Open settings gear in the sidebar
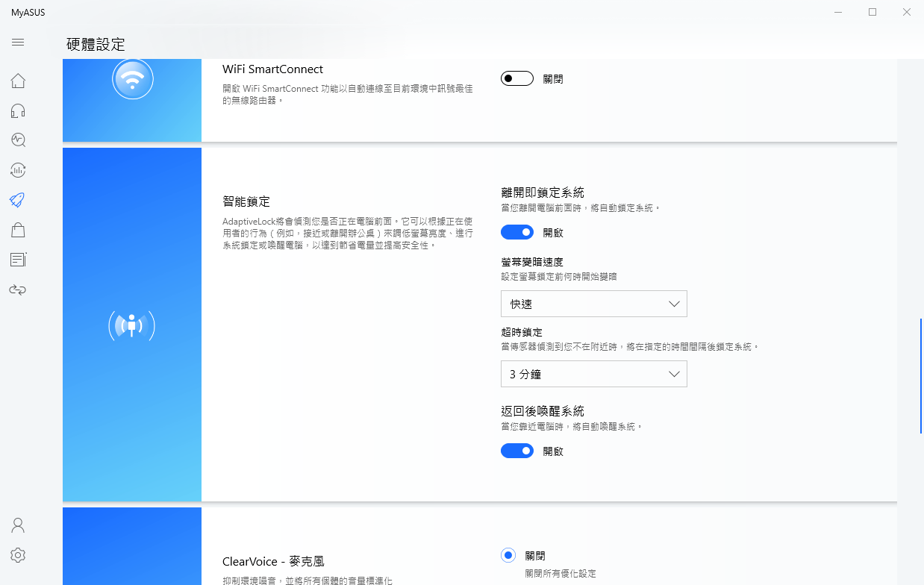Viewport: 924px width, 585px height. coord(18,555)
